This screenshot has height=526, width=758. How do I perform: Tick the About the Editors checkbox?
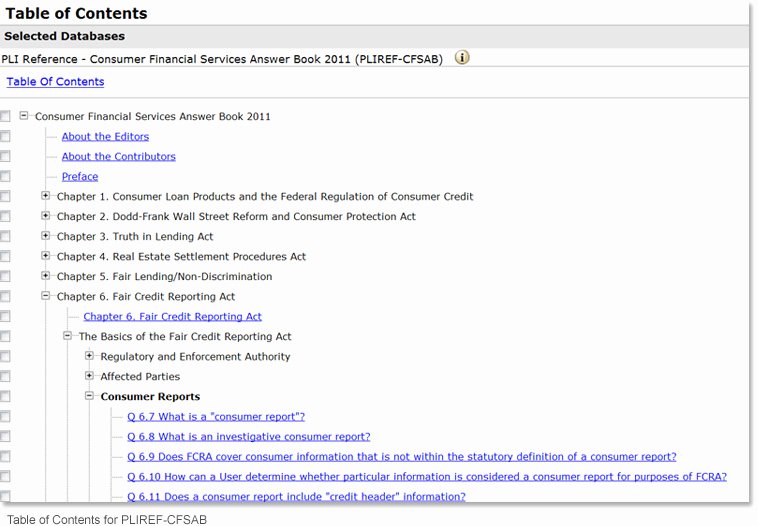5,136
